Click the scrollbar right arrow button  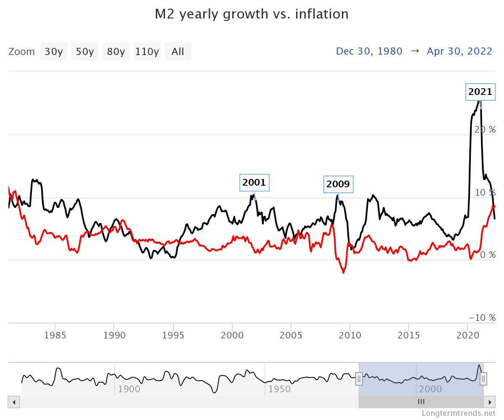[490, 402]
